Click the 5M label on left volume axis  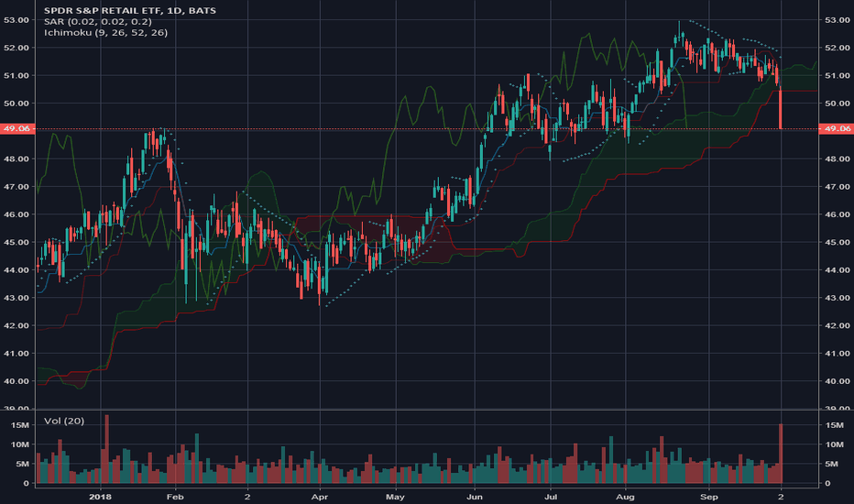click(23, 465)
